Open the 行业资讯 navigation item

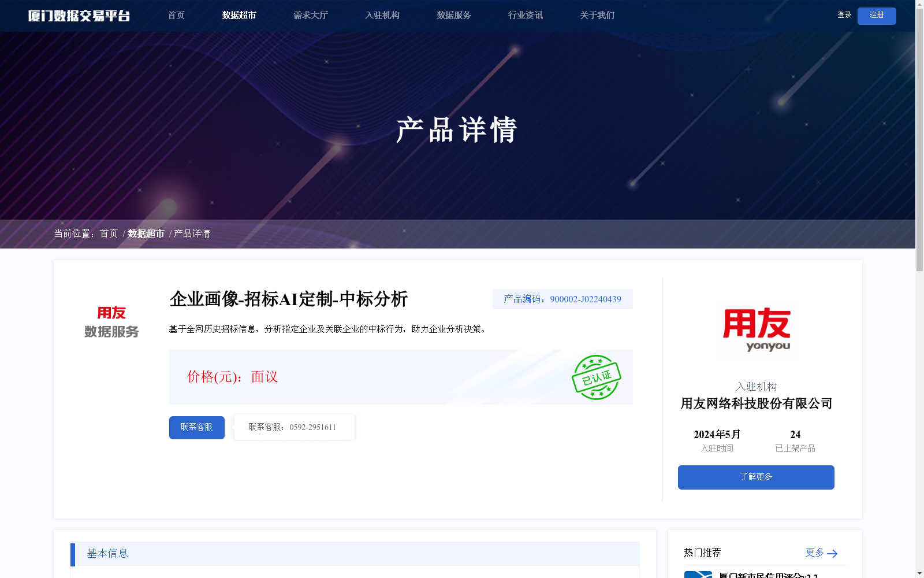point(526,16)
